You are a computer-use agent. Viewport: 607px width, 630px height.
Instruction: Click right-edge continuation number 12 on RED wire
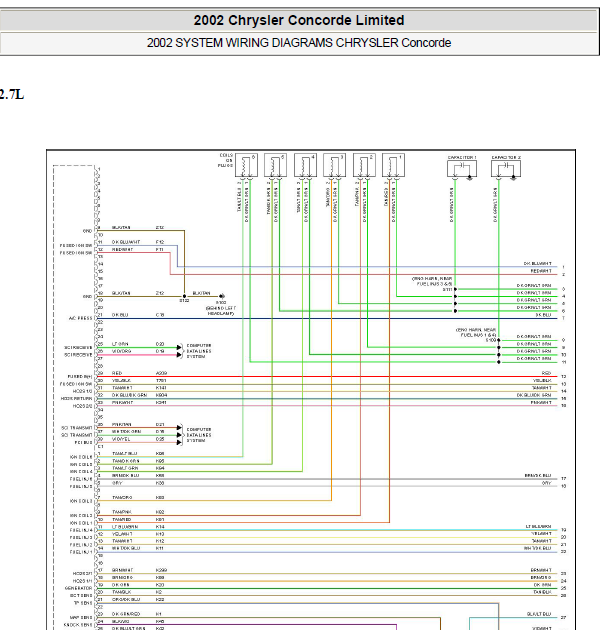(564, 376)
